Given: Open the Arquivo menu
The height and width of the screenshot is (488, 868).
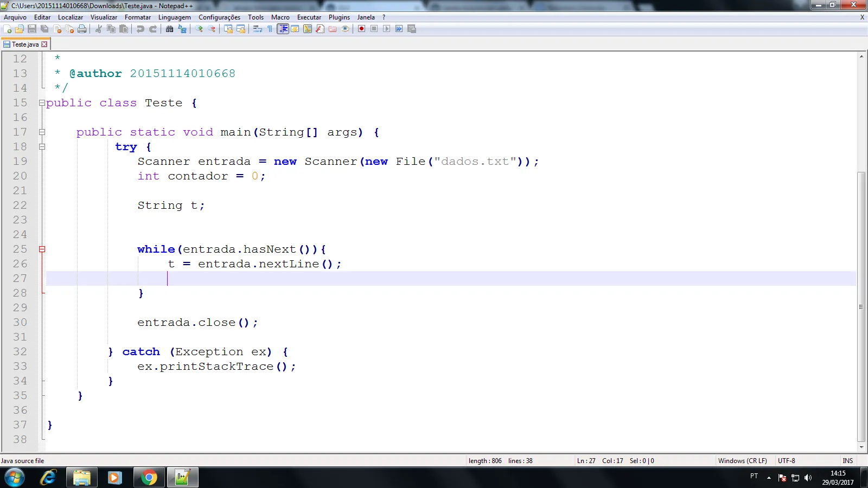Looking at the screenshot, I should 15,17.
